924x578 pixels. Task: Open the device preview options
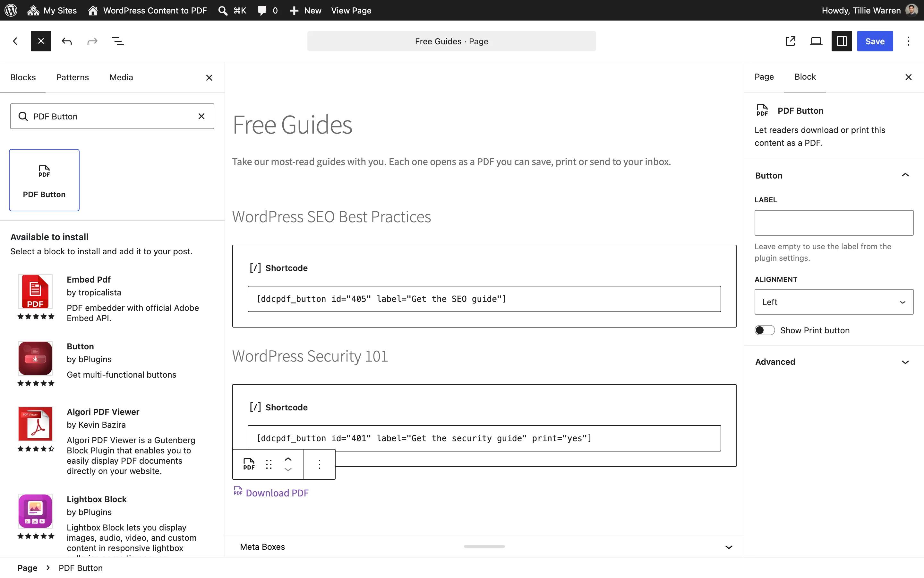pos(816,41)
